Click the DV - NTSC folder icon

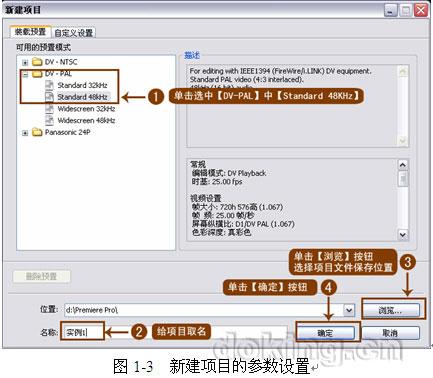[37, 62]
